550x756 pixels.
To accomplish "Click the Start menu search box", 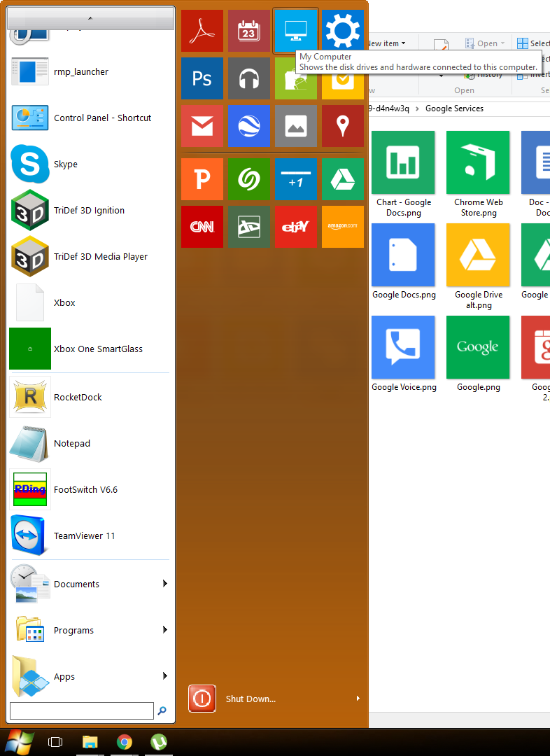I will [81, 711].
